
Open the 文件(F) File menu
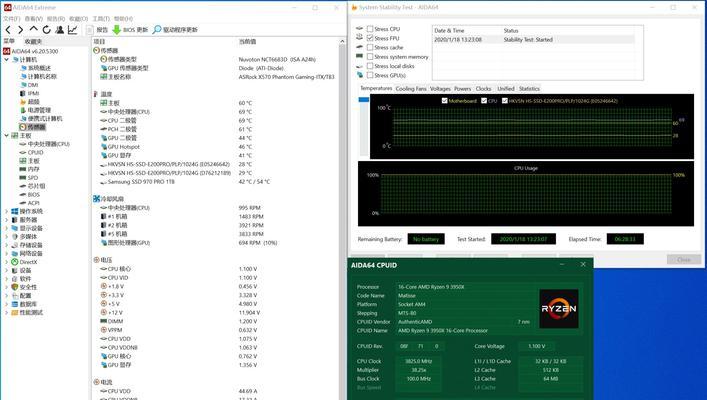click(12, 18)
